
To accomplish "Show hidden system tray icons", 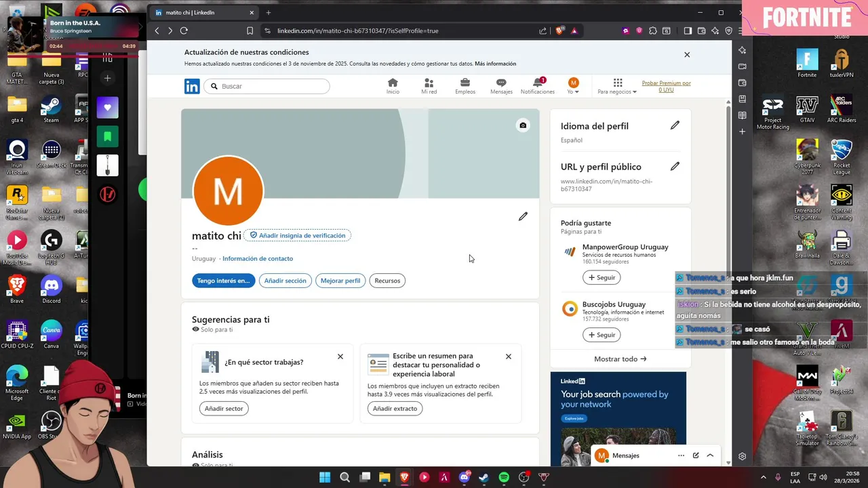I will click(x=763, y=477).
